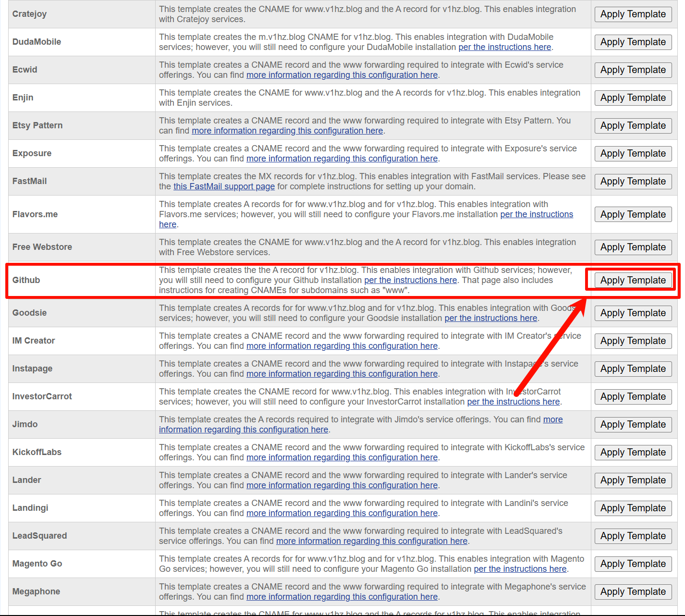
Task: Apply the Etsy Pattern template
Action: [633, 125]
